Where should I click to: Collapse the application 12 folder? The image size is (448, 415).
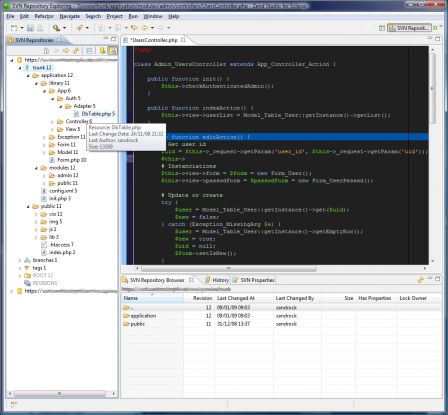(x=28, y=76)
